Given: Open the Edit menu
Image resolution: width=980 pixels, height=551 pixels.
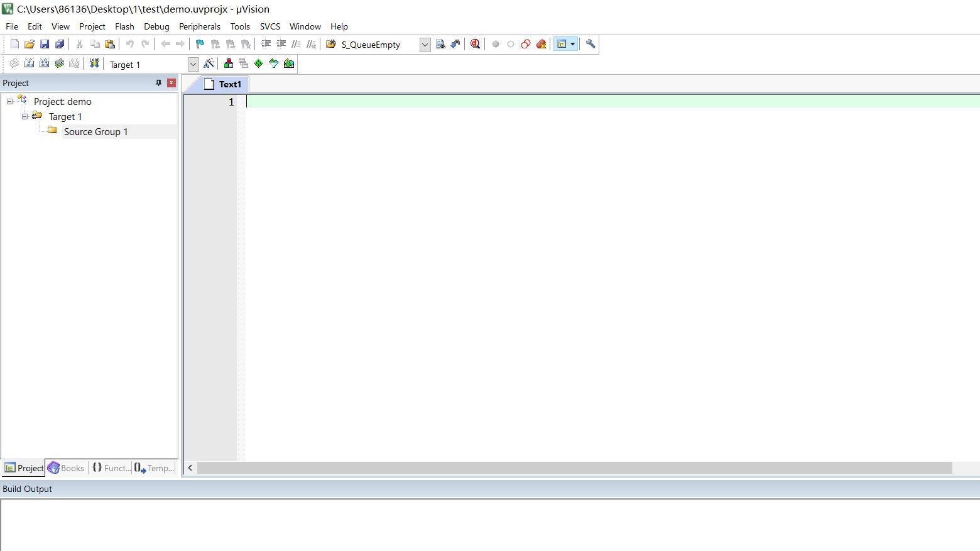Looking at the screenshot, I should click(x=35, y=26).
